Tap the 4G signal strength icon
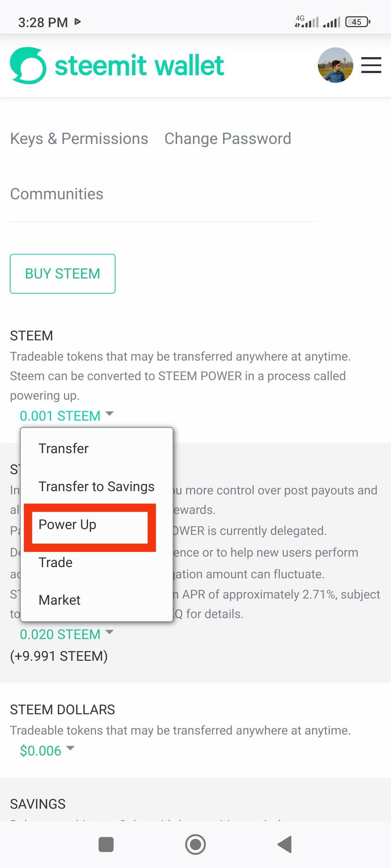Viewport: 391px width, 868px height. click(x=306, y=22)
